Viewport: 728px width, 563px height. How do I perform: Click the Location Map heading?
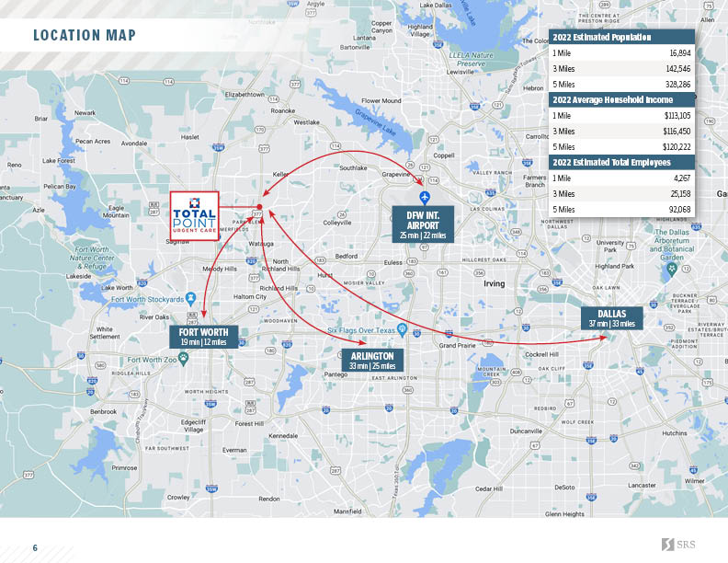[85, 35]
